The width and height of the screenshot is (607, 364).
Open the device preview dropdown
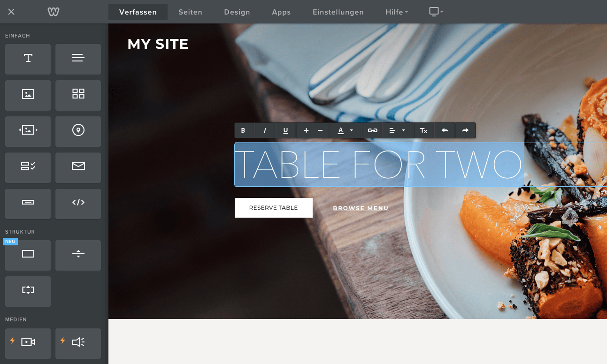coord(436,12)
